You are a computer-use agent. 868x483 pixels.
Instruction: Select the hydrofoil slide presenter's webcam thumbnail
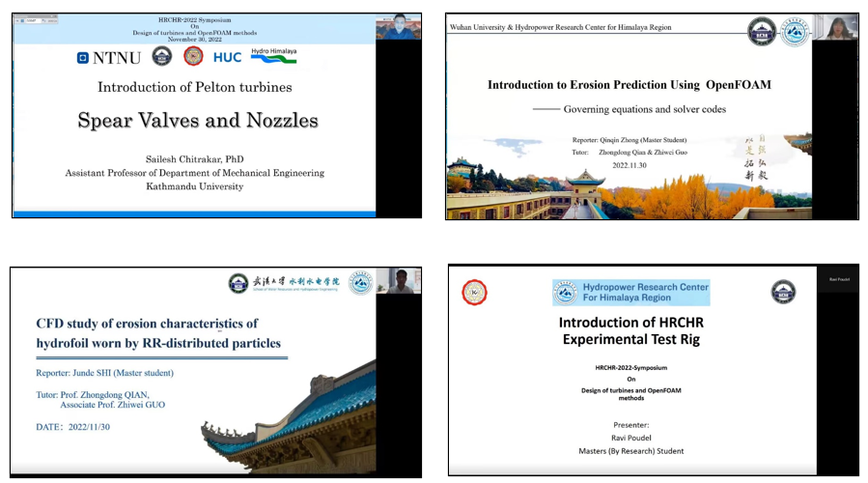(x=398, y=281)
